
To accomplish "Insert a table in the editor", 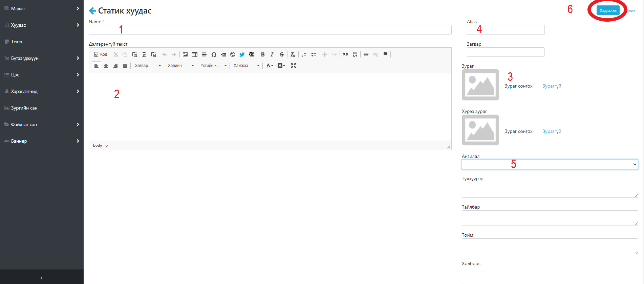I will click(x=195, y=54).
